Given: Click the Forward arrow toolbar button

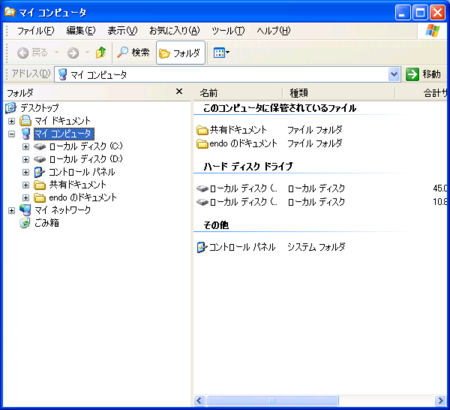Looking at the screenshot, I should tap(73, 53).
